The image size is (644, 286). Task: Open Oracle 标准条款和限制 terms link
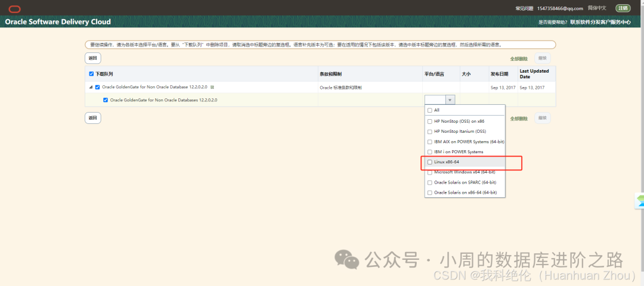(341, 88)
